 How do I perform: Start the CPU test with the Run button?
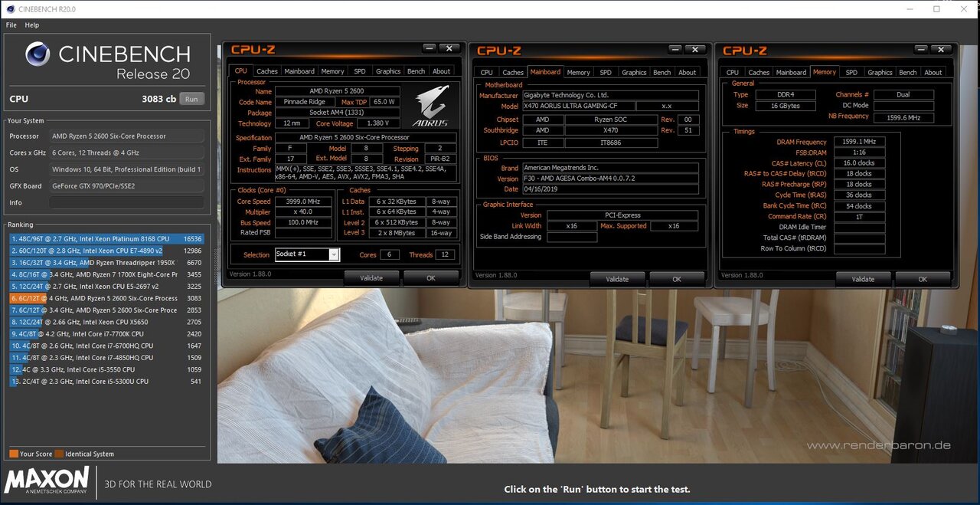(191, 99)
